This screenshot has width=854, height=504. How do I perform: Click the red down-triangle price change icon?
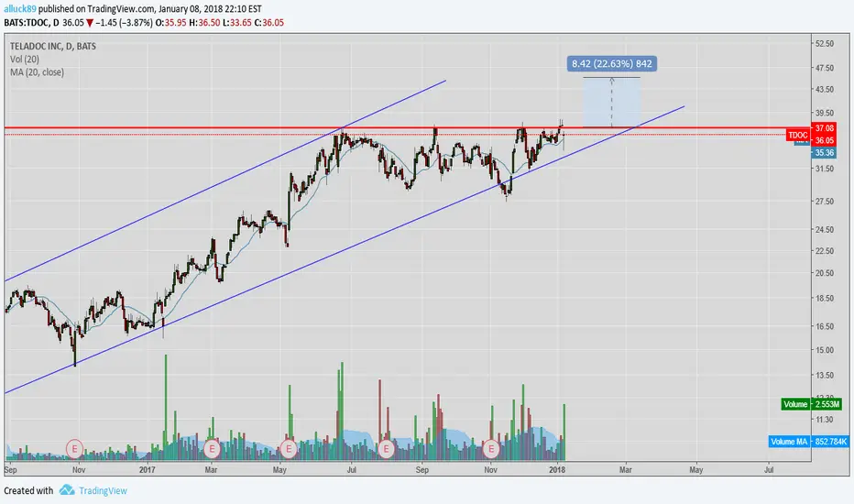point(89,23)
